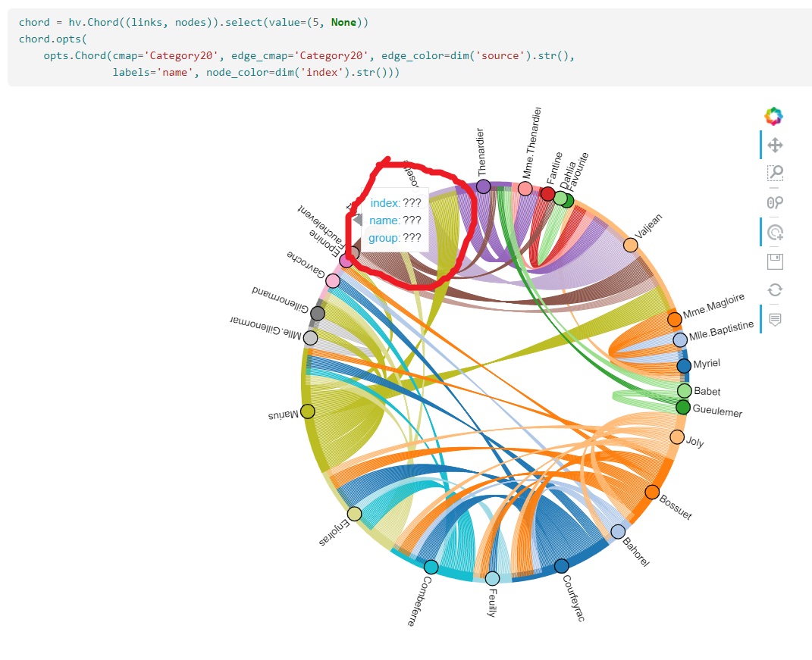Click the Save plot icon
This screenshot has width=812, height=660.
tap(775, 260)
